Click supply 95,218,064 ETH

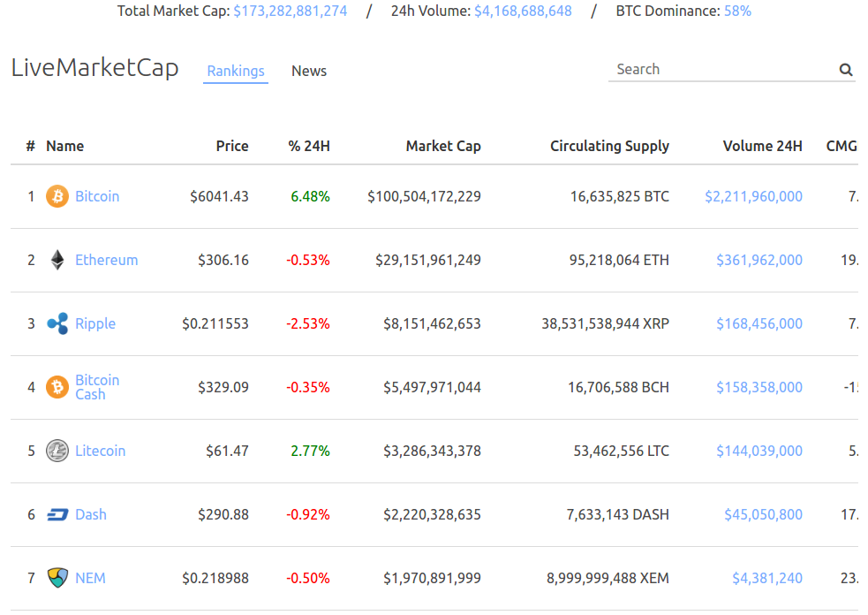coord(619,260)
